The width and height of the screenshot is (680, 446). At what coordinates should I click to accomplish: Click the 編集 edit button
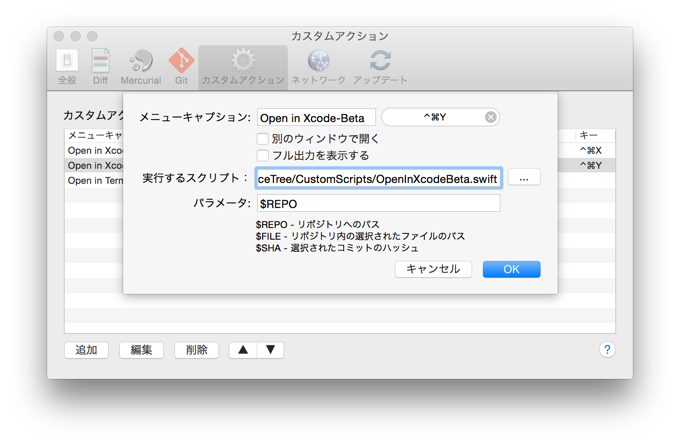click(141, 350)
